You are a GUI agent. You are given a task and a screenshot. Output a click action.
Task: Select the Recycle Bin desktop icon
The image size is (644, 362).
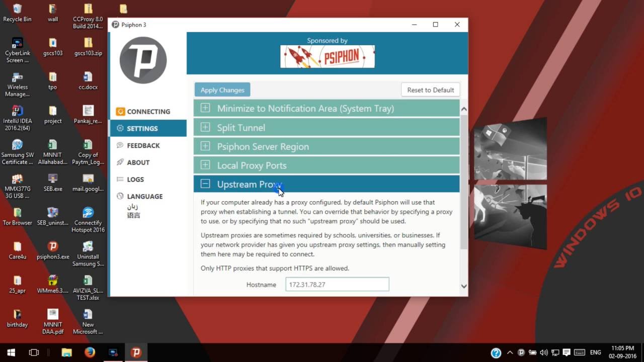(17, 13)
